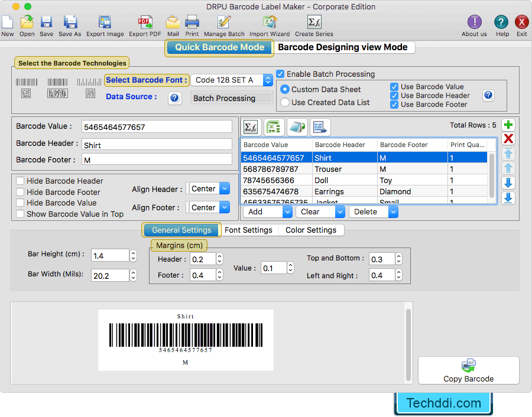Click the Save toolbar icon
Viewport: 532px width, 417px height.
click(x=46, y=22)
